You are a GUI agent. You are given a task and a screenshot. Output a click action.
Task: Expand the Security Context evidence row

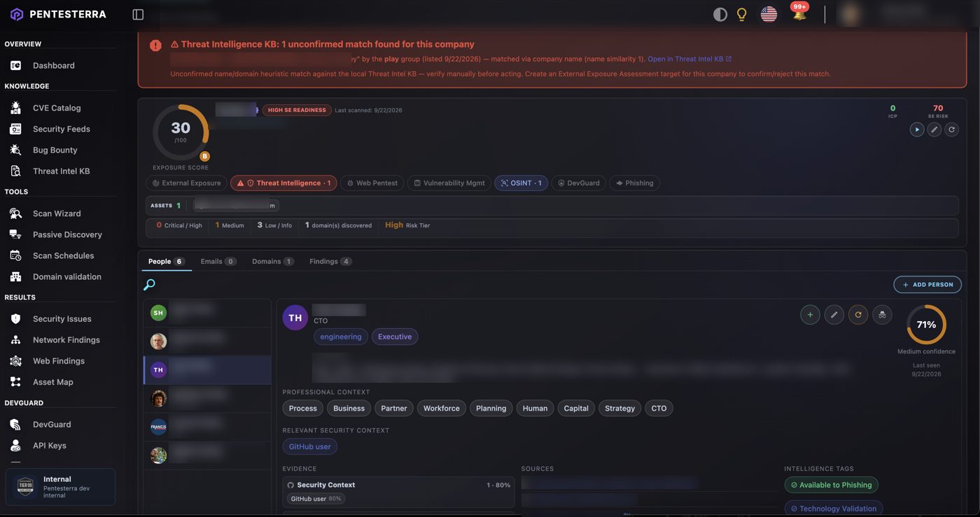pos(398,485)
